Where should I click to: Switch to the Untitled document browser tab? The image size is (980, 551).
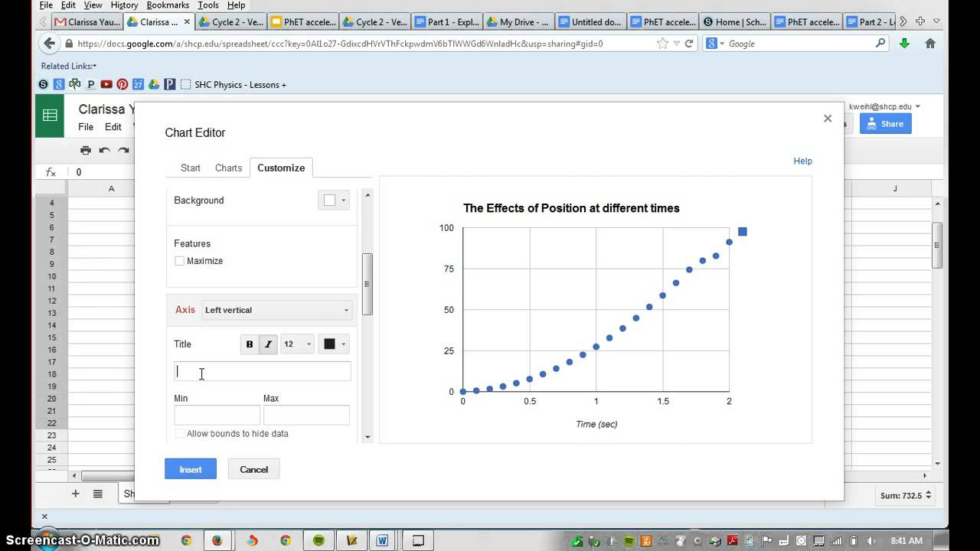pyautogui.click(x=590, y=21)
